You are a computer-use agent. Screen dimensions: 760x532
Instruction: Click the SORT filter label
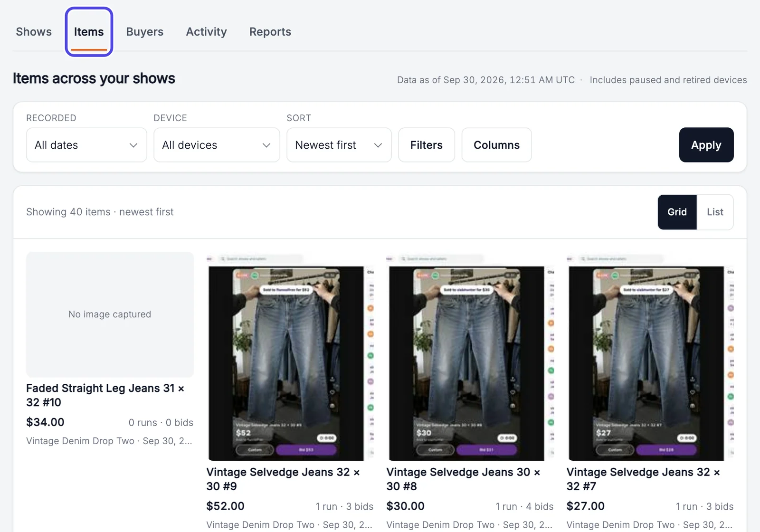click(299, 118)
